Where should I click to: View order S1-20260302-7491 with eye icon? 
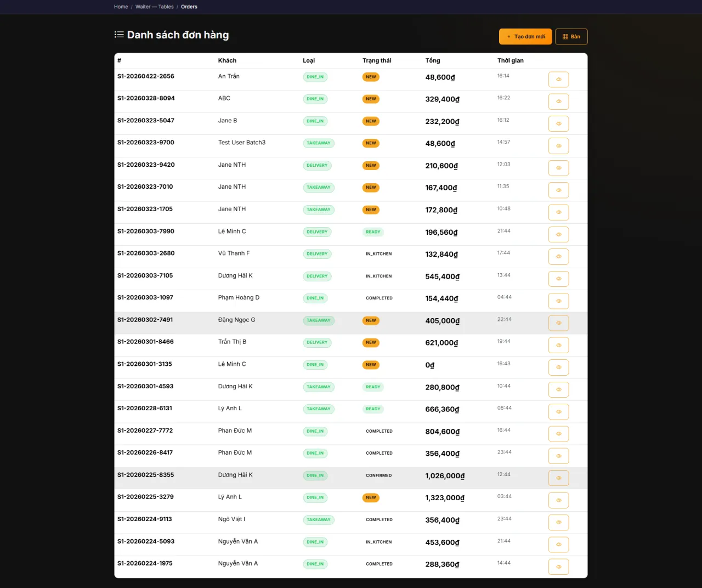pos(558,323)
